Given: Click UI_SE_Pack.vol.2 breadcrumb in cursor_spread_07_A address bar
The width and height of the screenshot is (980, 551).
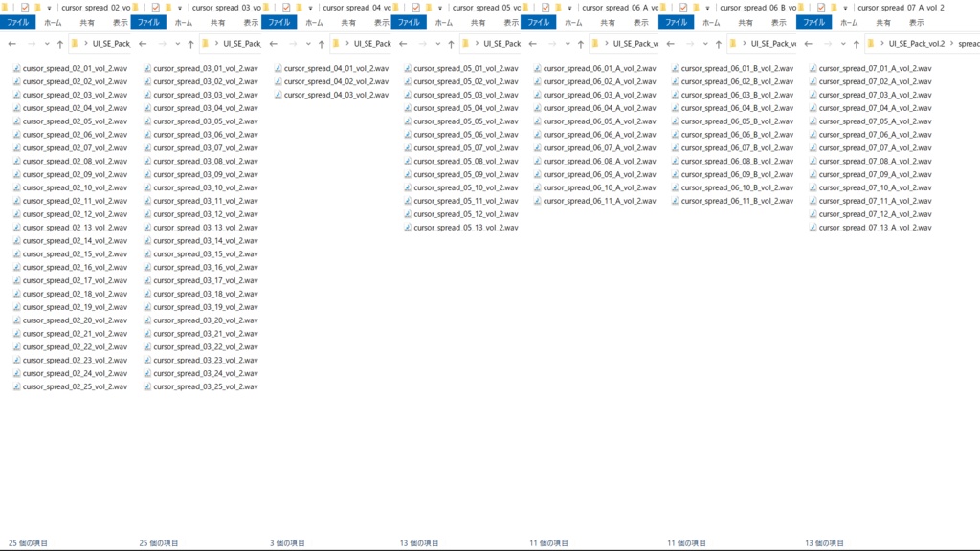Looking at the screenshot, I should point(917,44).
